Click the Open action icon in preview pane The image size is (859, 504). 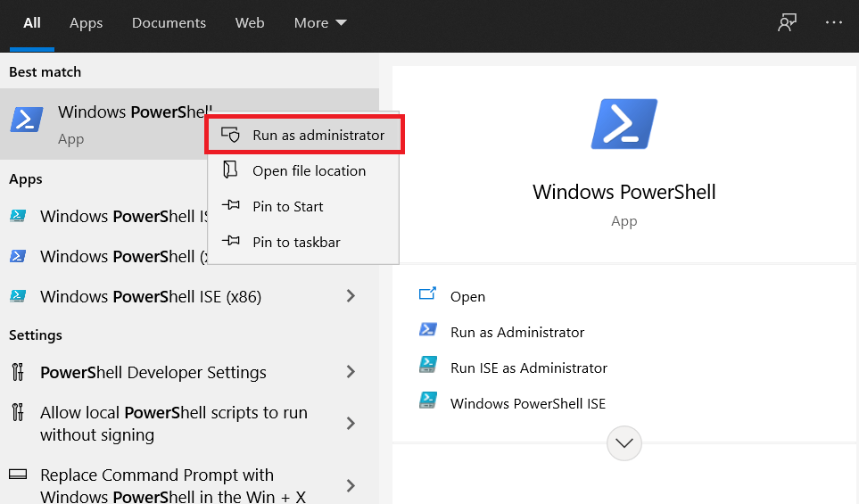coord(427,293)
